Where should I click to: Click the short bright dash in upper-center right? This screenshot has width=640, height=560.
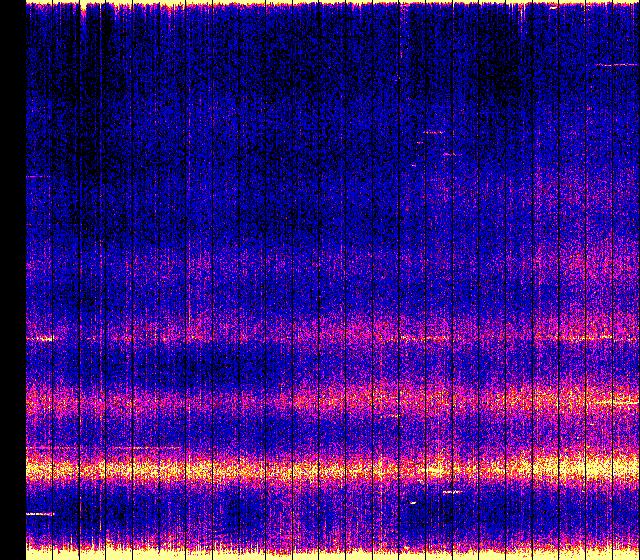pos(433,132)
